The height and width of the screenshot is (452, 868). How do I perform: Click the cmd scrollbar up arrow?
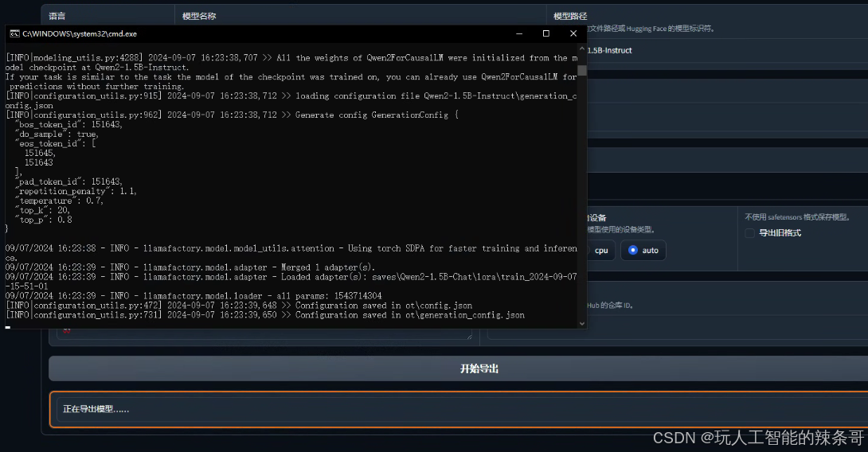click(x=582, y=49)
